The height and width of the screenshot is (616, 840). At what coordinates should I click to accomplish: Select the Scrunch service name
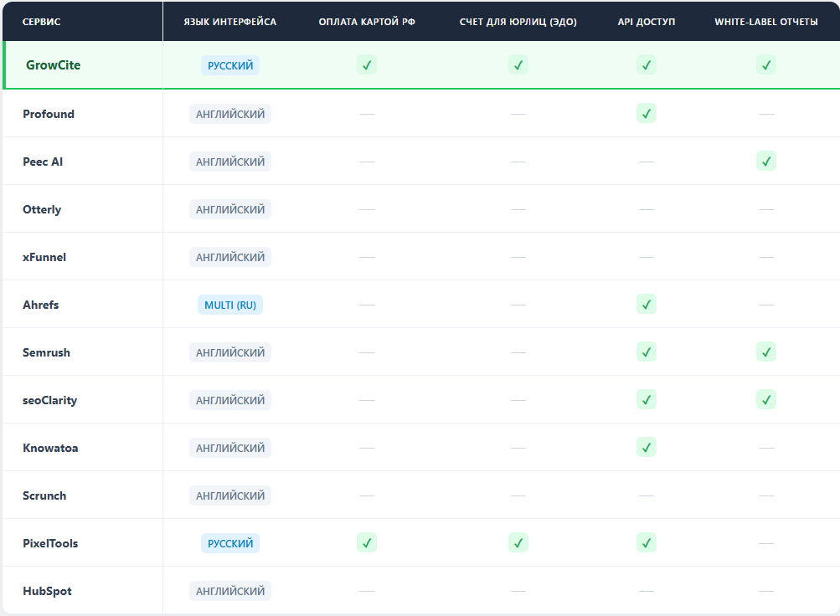tap(44, 495)
